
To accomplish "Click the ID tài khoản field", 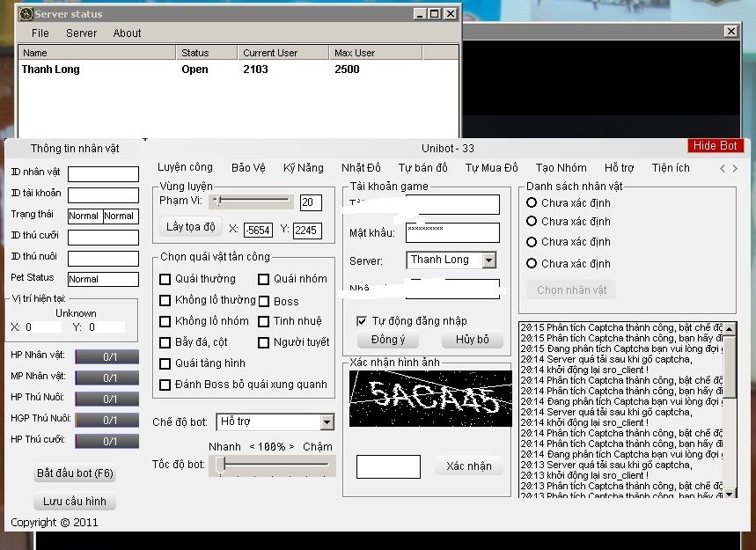I will (x=103, y=194).
